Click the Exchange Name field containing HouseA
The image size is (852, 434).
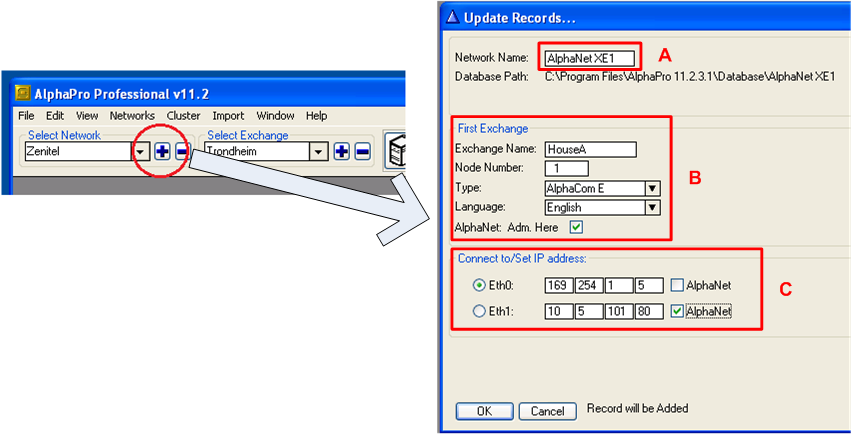[x=591, y=149]
